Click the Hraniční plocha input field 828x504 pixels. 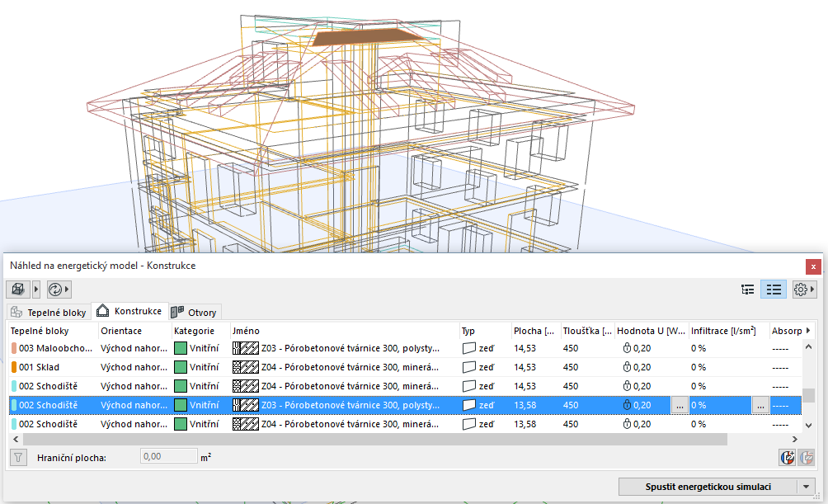click(x=167, y=456)
